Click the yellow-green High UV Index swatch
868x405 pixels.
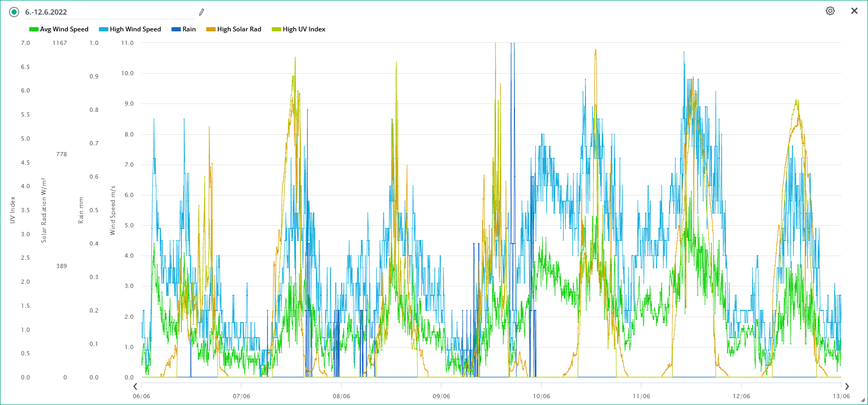coord(276,29)
